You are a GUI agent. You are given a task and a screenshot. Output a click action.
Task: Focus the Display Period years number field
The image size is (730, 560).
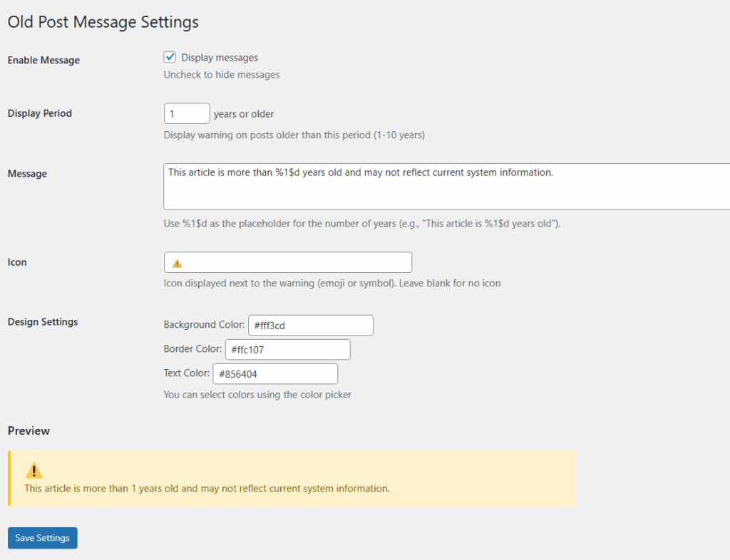pos(187,114)
